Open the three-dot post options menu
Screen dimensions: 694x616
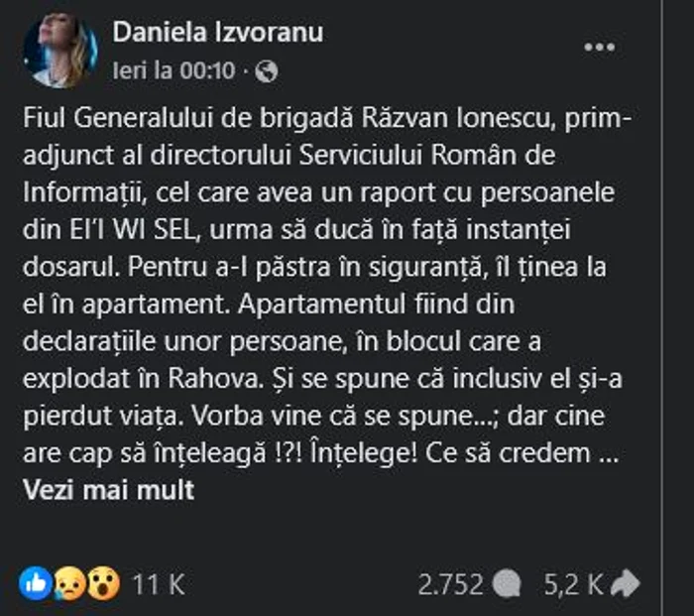tap(602, 47)
